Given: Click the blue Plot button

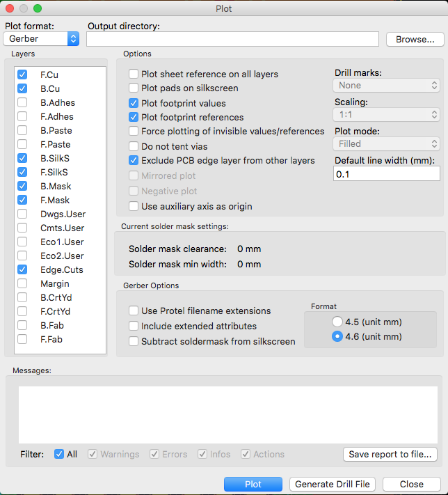Looking at the screenshot, I should [253, 484].
